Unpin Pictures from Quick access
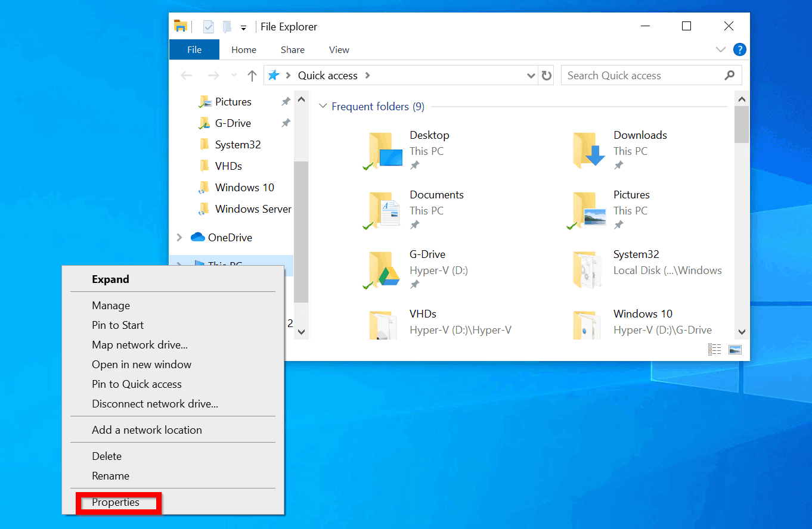This screenshot has height=529, width=812. coord(286,101)
